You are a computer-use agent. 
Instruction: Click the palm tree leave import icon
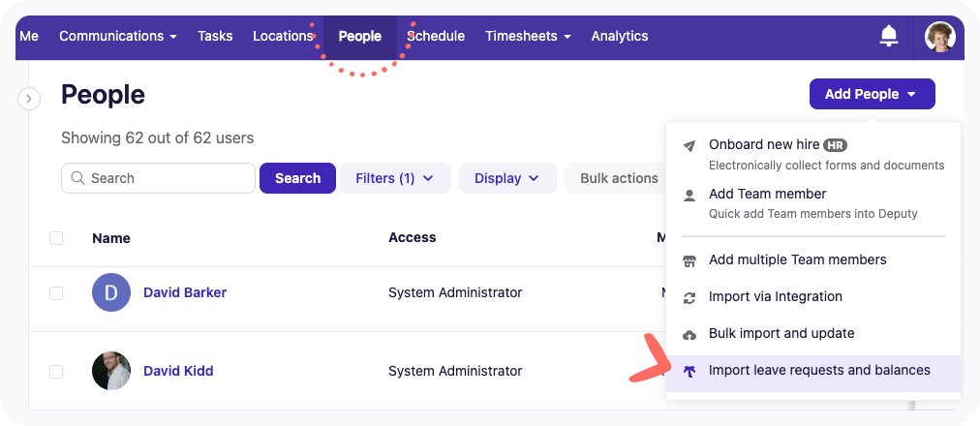pyautogui.click(x=689, y=371)
